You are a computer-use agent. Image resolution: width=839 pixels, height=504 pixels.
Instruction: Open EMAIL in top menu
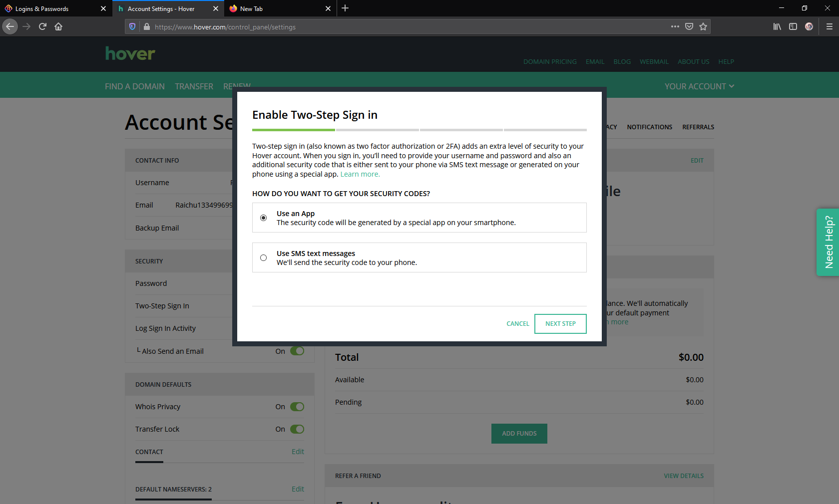pyautogui.click(x=595, y=62)
